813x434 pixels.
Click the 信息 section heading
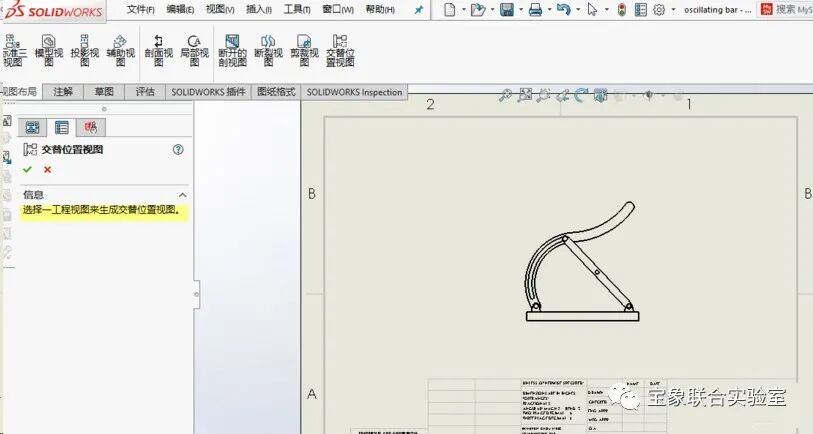click(33, 195)
